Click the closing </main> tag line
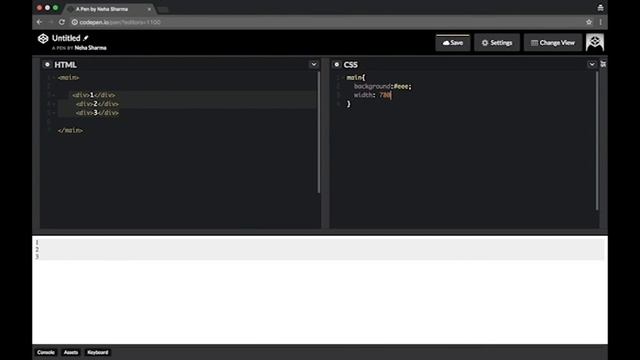 70,130
